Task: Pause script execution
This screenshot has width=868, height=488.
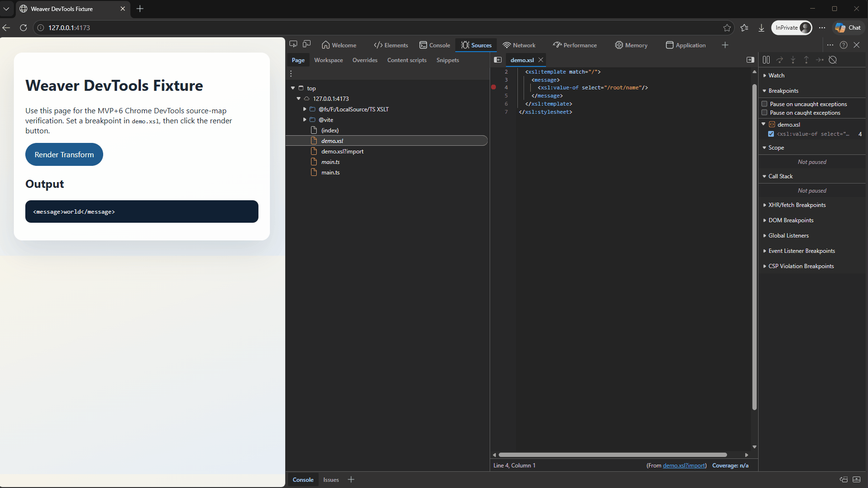Action: click(x=766, y=60)
